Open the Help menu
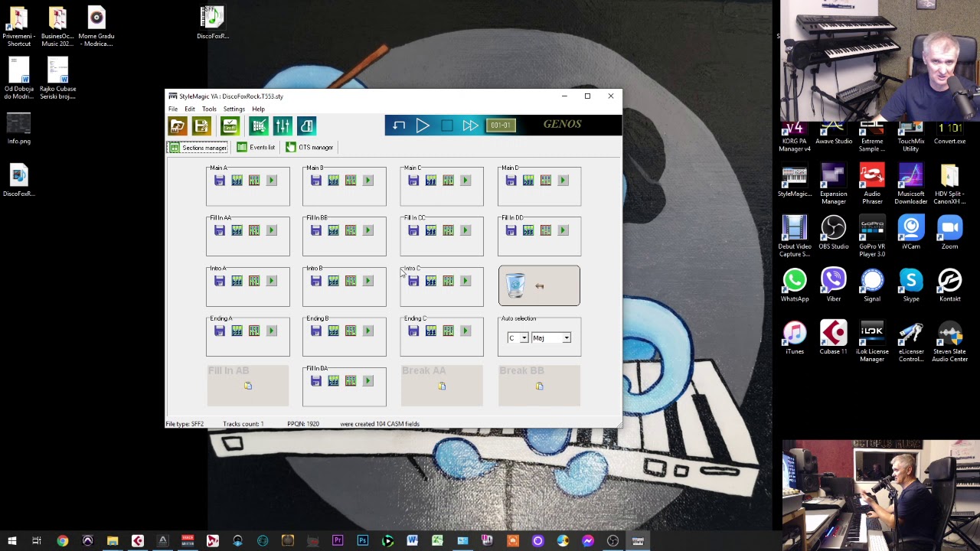This screenshot has width=980, height=551. tap(259, 109)
